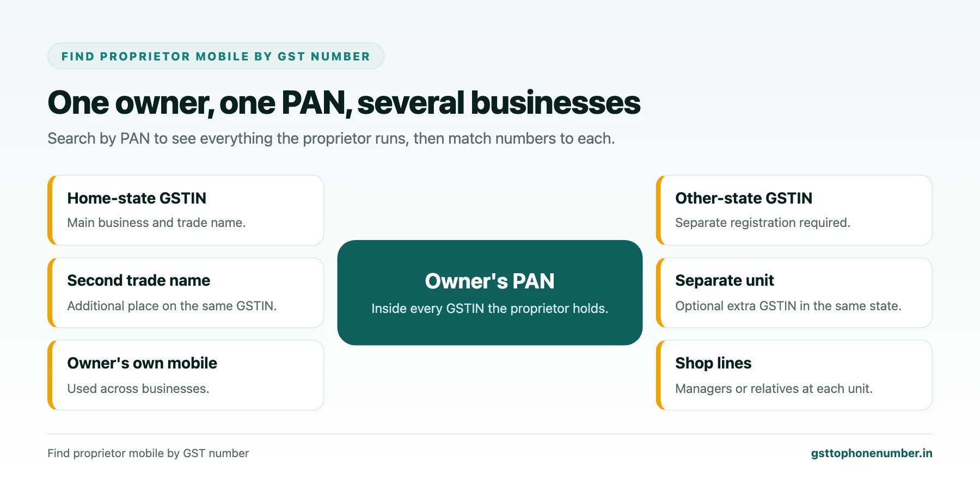
Task: Click the main heading about one owner
Action: tap(344, 103)
